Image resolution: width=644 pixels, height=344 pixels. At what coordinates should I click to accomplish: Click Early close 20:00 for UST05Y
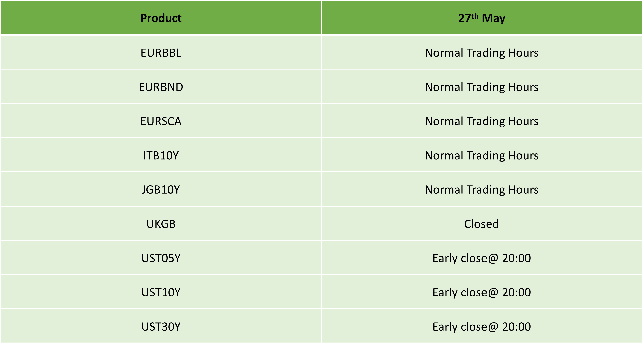481,258
